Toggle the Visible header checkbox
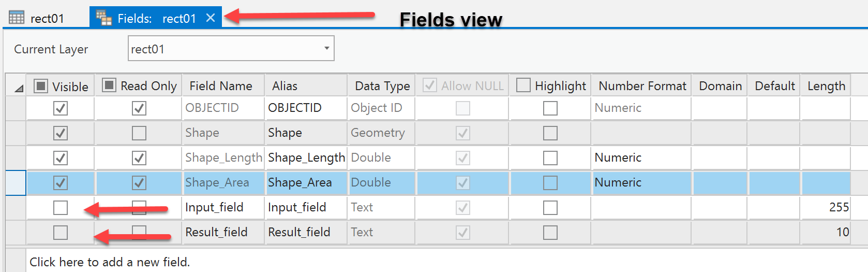The width and height of the screenshot is (868, 272). pyautogui.click(x=41, y=85)
